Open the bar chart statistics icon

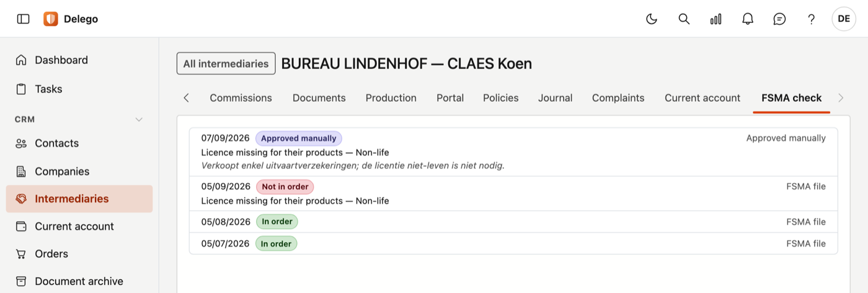pos(715,19)
